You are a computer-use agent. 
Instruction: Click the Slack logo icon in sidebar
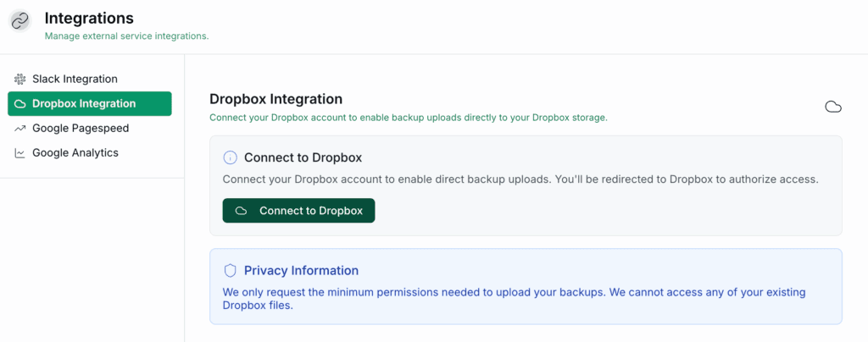20,79
